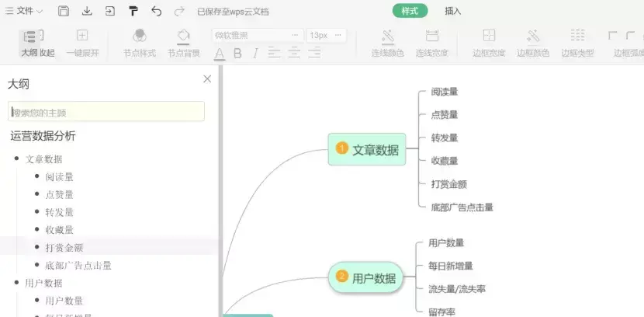Image resolution: width=644 pixels, height=317 pixels.
Task: Open the font family dropdown
Action: point(256,35)
